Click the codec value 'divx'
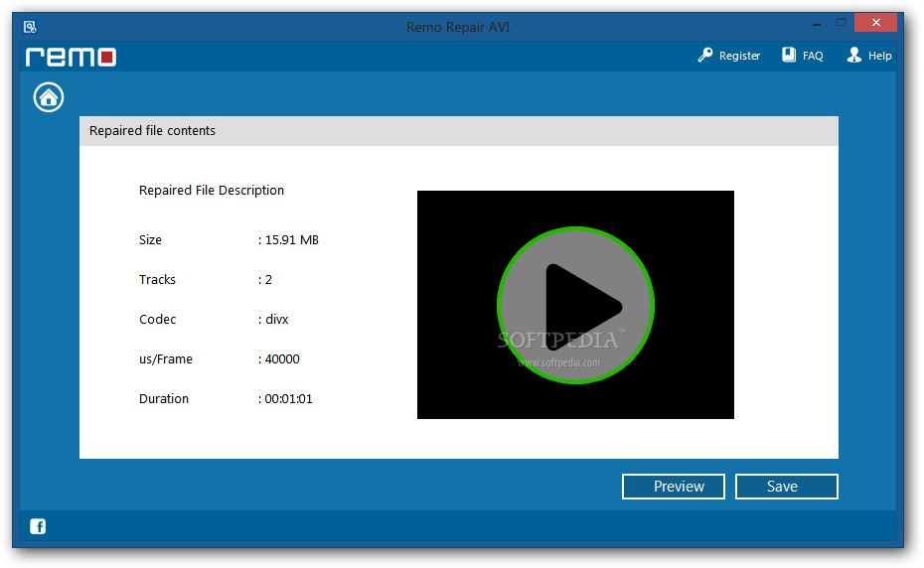Image resolution: width=924 pixels, height=568 pixels. point(276,320)
